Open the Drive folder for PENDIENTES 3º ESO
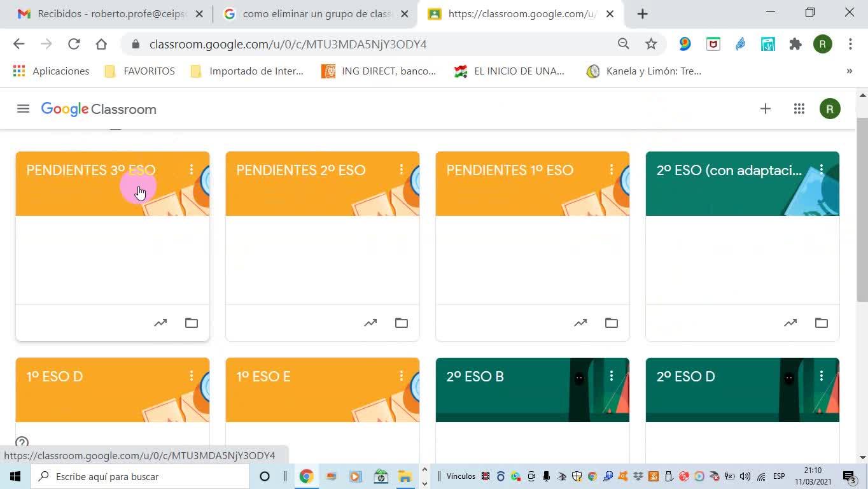Screen dimensions: 868x489 click(192, 323)
